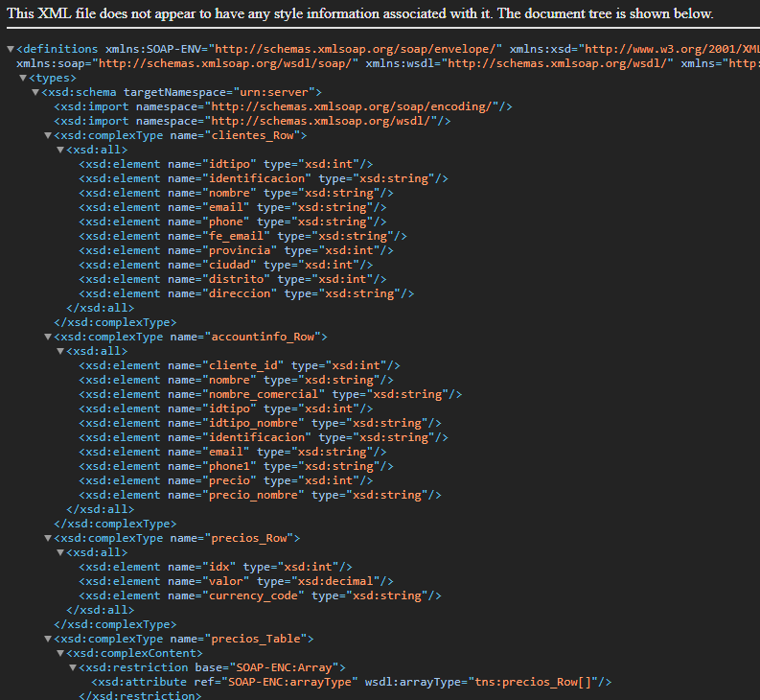Collapse the precios_Row complexType node
Screen dimensions: 760x700
[x=48, y=538]
